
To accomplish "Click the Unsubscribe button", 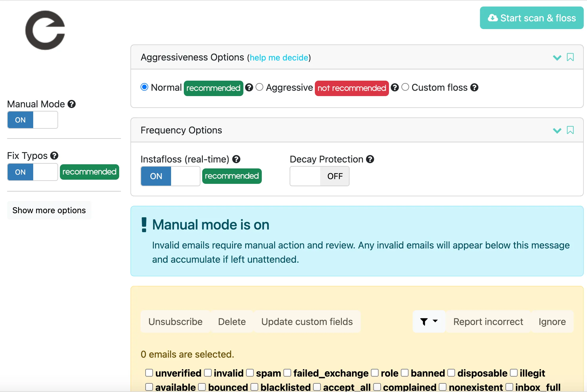I will (x=176, y=322).
